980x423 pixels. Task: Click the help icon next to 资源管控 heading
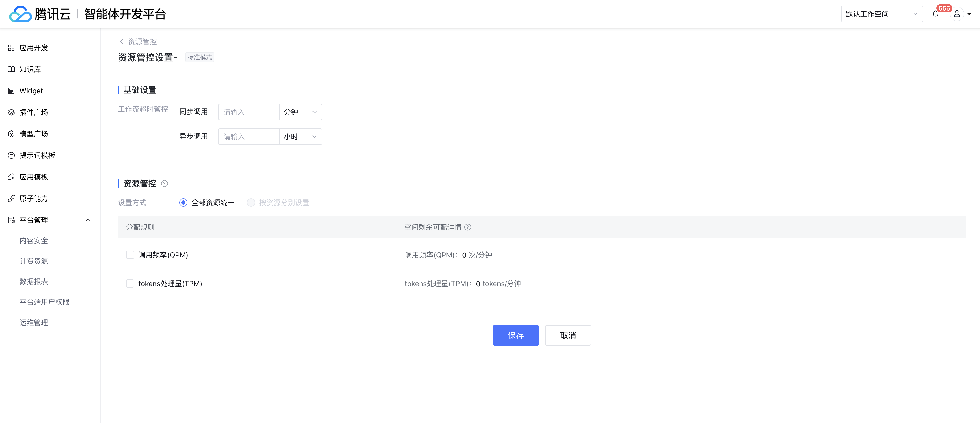(x=164, y=184)
